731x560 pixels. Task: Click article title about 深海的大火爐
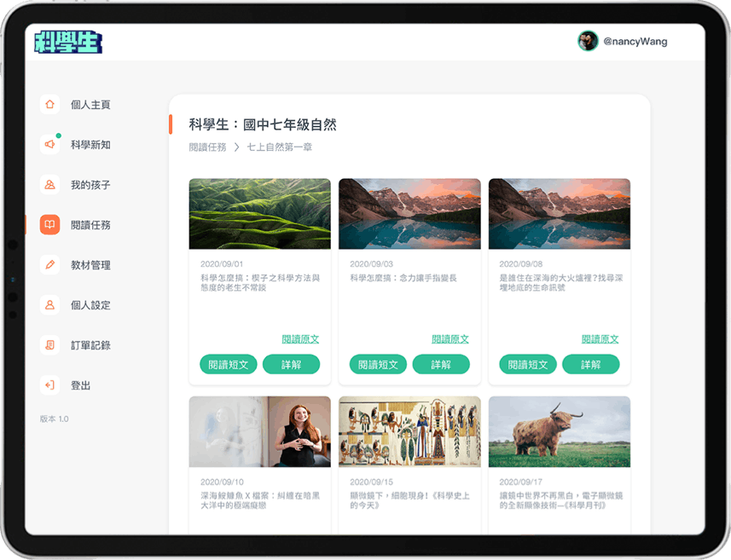561,283
